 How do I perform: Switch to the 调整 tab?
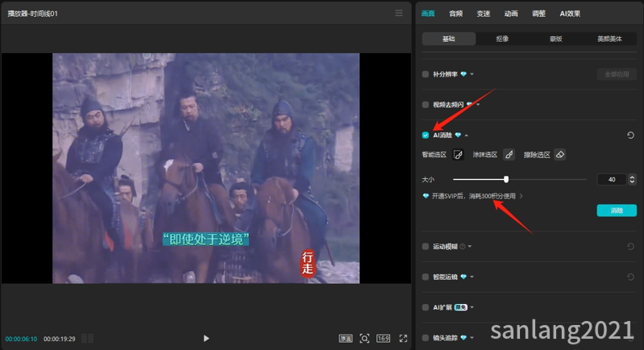(x=539, y=14)
